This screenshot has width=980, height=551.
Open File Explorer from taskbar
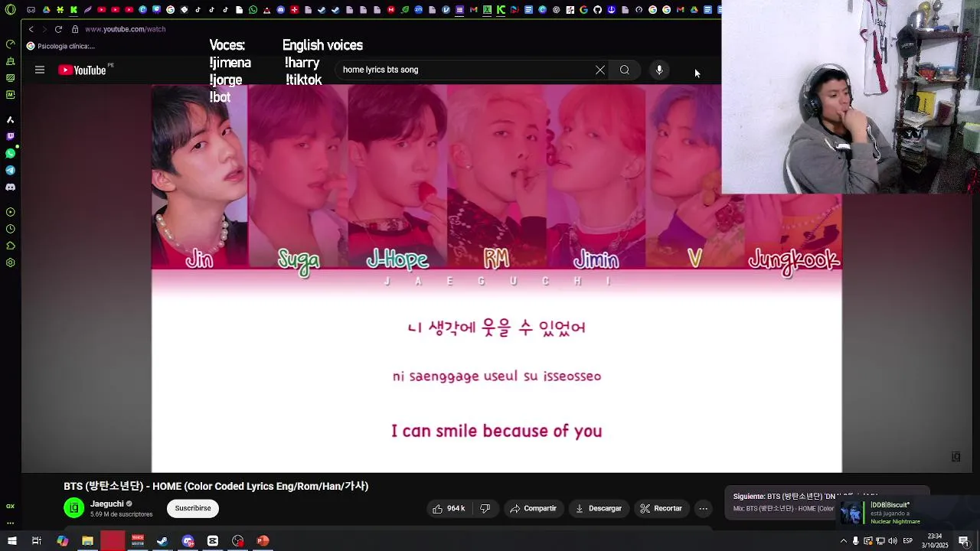point(87,541)
